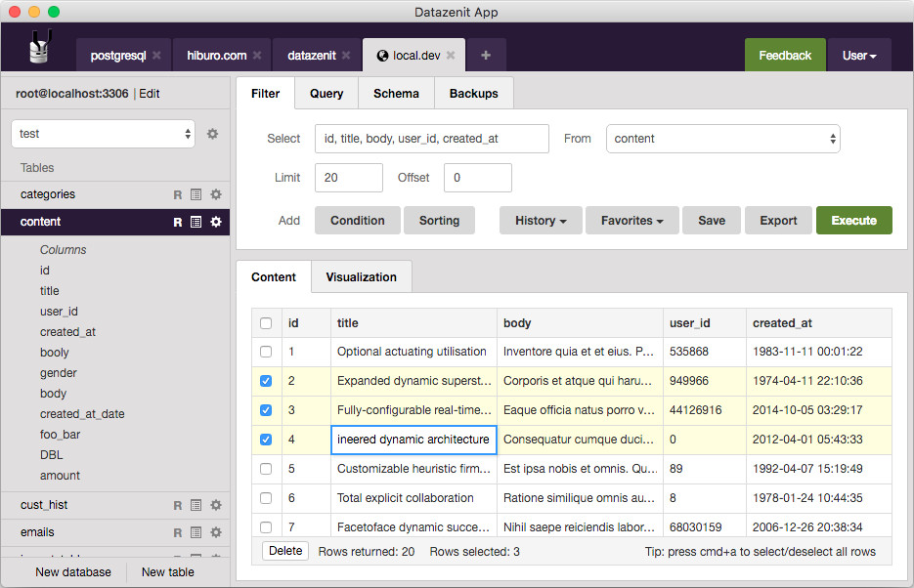Add a new connection tab with plus

[x=486, y=56]
